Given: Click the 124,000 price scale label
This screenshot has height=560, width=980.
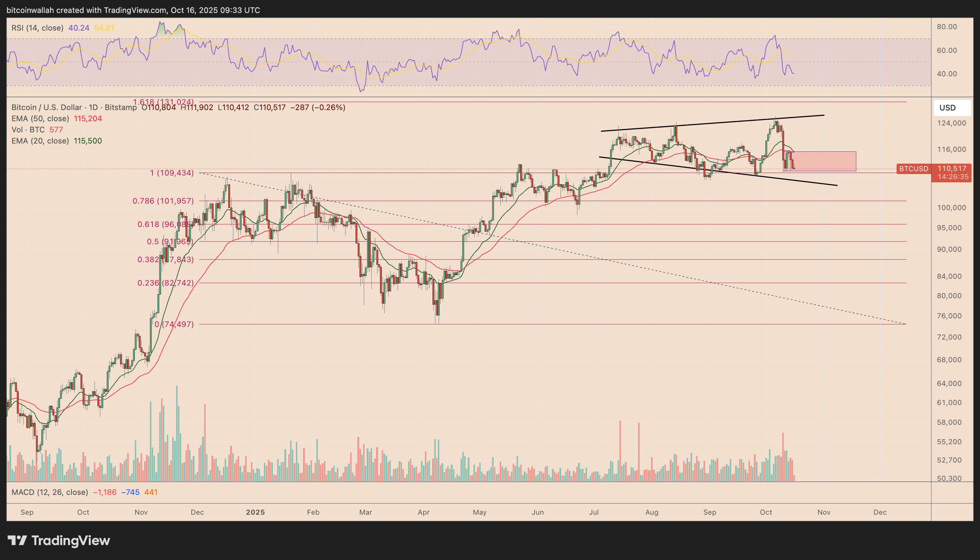Looking at the screenshot, I should [951, 123].
